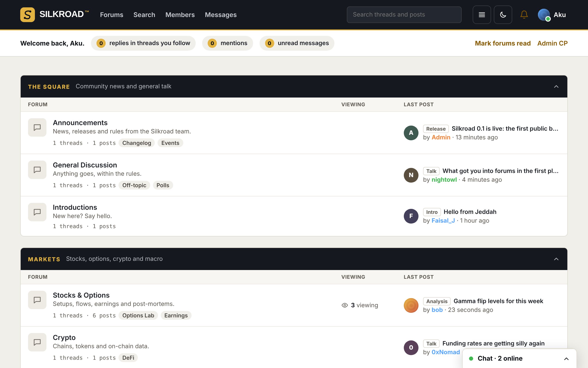Click 0xNomad's O avatar

pyautogui.click(x=411, y=348)
